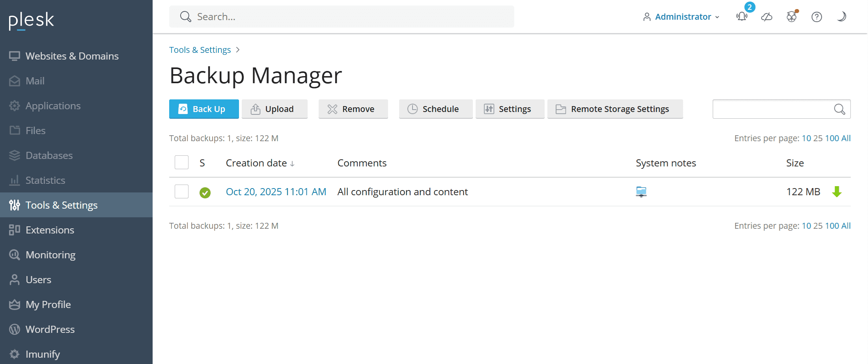Expand the Administrator account dropdown
The height and width of the screenshot is (364, 868).
point(681,17)
